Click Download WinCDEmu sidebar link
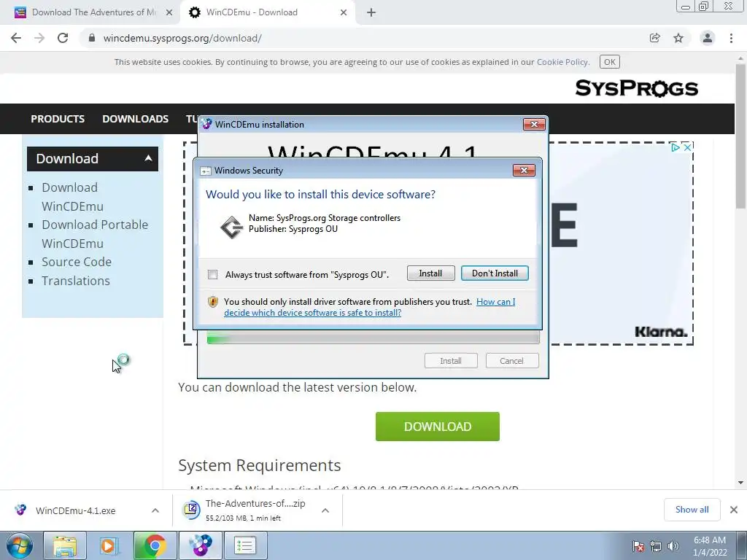This screenshot has width=747, height=560. 72,197
